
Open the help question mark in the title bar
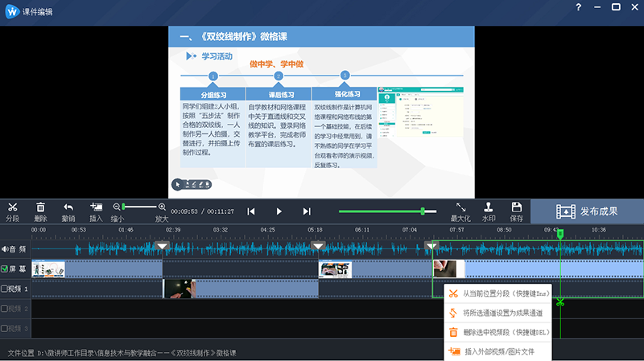[x=578, y=7]
